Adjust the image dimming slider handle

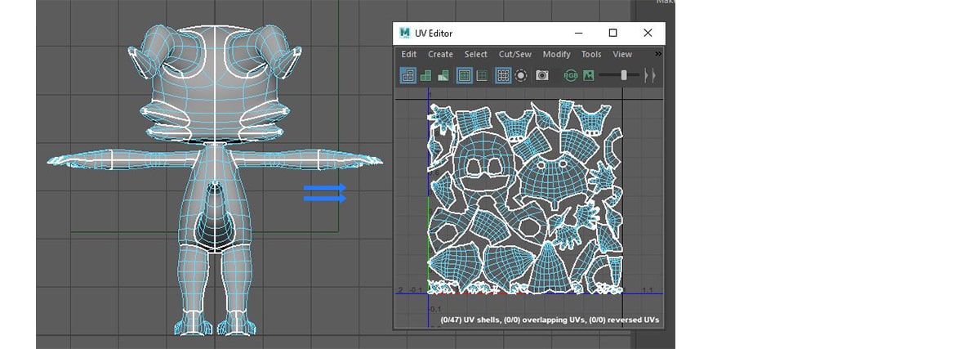click(624, 75)
